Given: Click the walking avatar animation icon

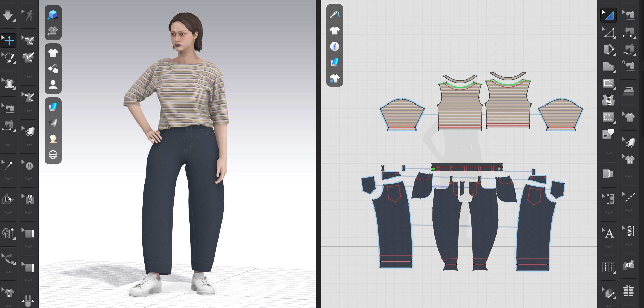Looking at the screenshot, I should tap(29, 15).
